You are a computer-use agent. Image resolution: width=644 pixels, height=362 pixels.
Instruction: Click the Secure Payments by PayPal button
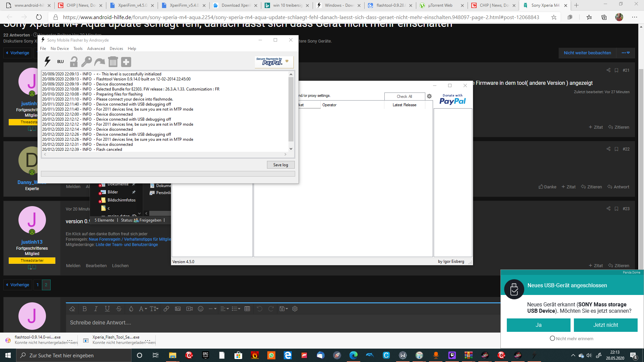coord(274,62)
